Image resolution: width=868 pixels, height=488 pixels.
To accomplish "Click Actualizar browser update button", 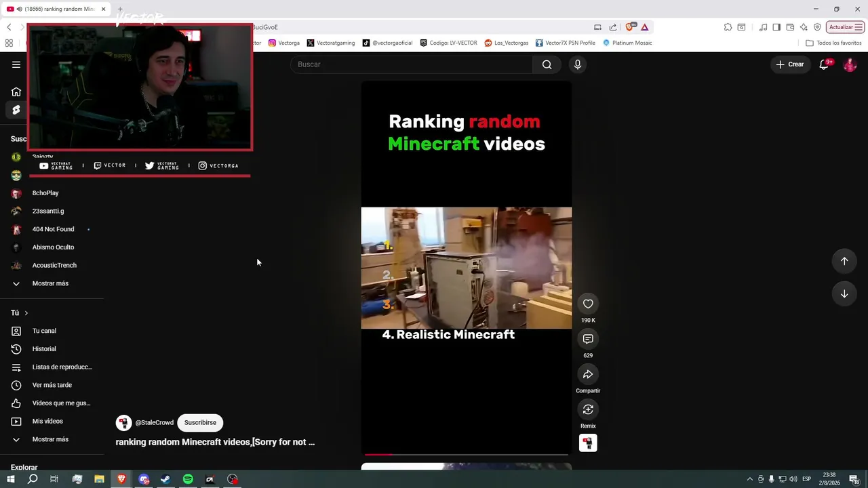I will tap(845, 27).
